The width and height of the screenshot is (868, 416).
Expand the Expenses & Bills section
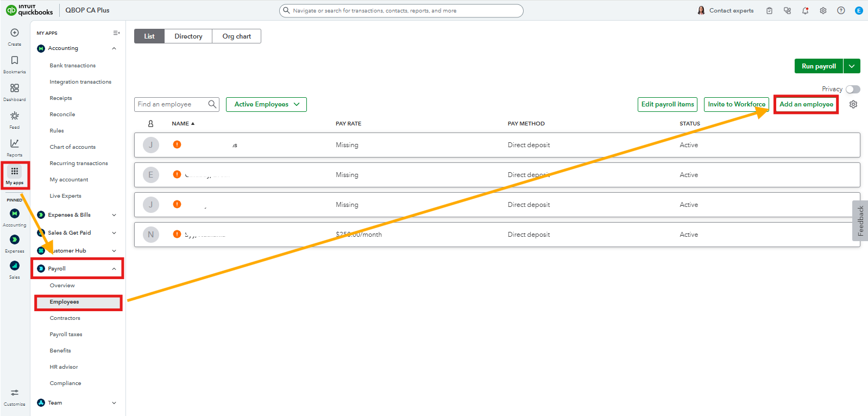coord(114,215)
